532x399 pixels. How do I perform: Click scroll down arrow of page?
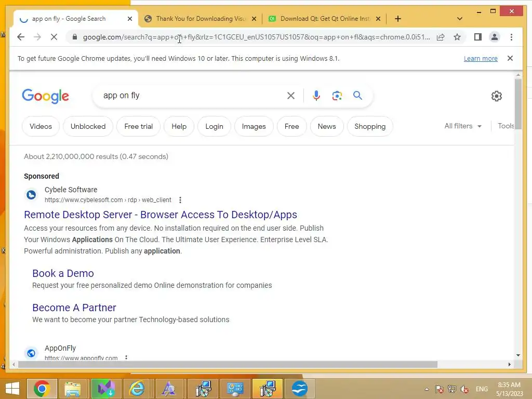point(518,355)
